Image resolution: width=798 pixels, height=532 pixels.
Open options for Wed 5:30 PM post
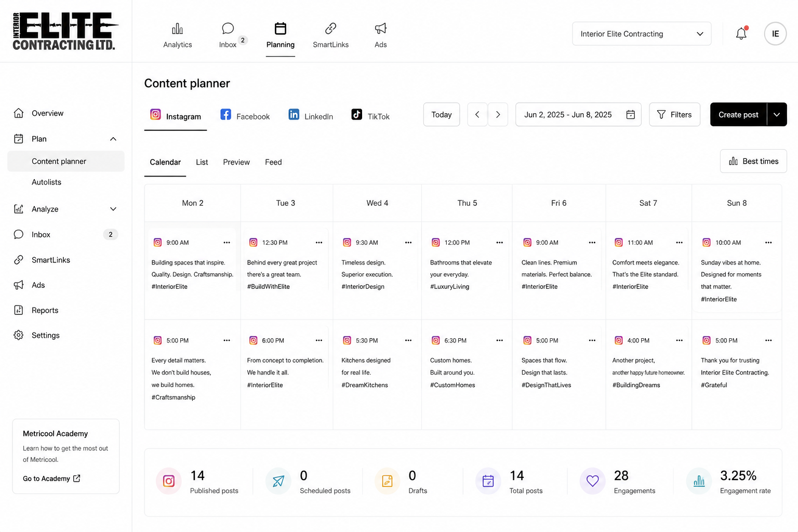408,340
